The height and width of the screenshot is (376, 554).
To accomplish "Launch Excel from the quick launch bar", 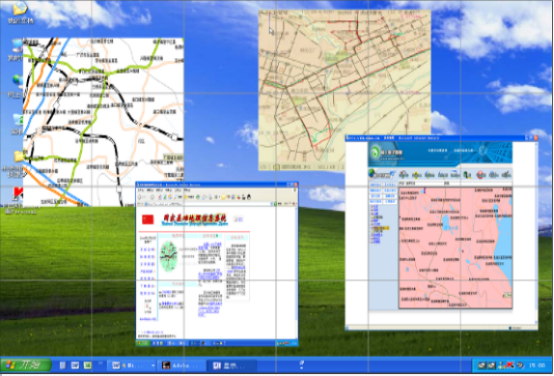I will pos(87,365).
